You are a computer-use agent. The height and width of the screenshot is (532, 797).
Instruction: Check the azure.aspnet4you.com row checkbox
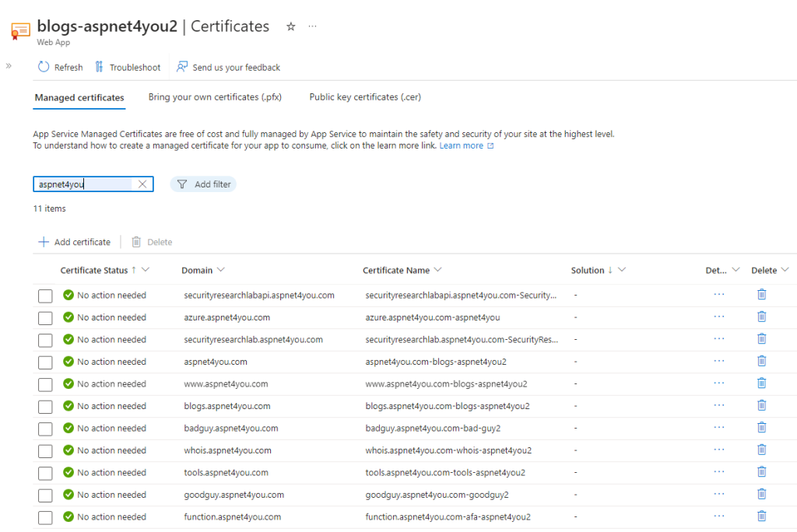[x=45, y=318]
